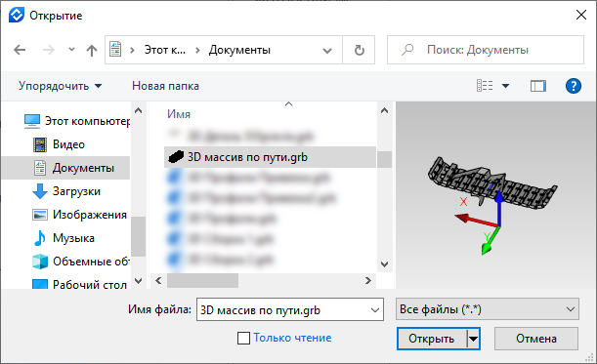The height and width of the screenshot is (364, 597).
Task: Click the file list vertical scrollbar thumb
Action: click(384, 160)
